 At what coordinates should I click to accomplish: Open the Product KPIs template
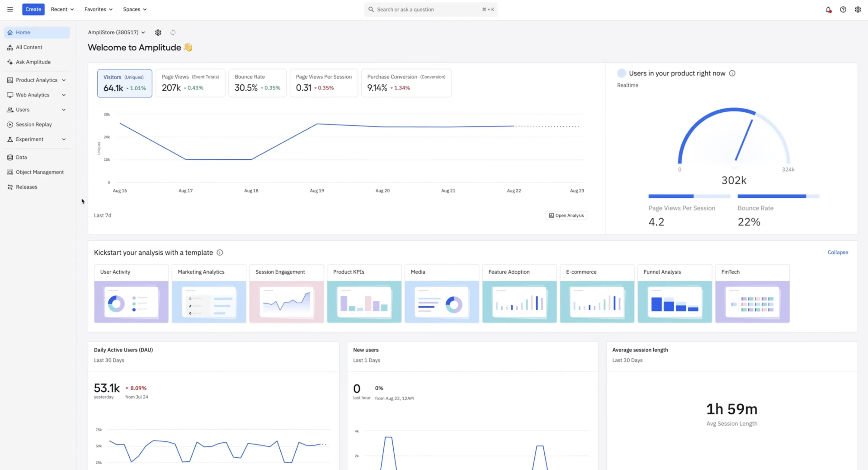point(364,294)
